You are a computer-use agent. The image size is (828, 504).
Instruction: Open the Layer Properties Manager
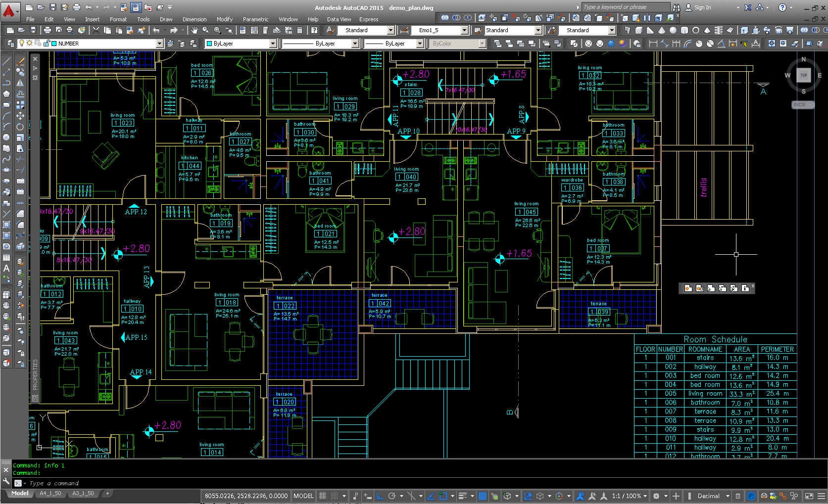(x=10, y=44)
